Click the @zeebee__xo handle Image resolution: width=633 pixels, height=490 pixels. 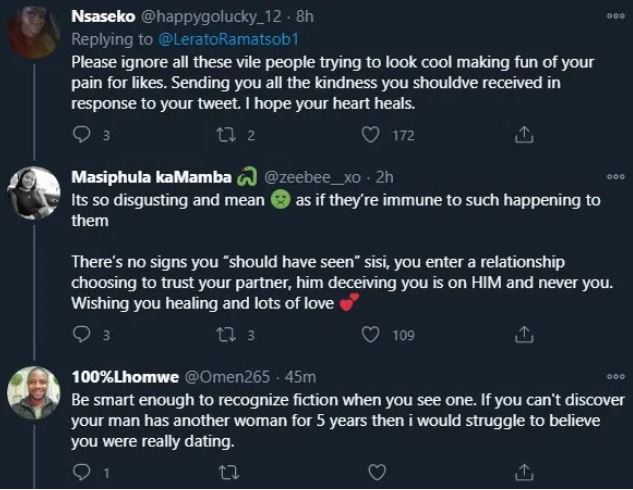[x=312, y=178]
